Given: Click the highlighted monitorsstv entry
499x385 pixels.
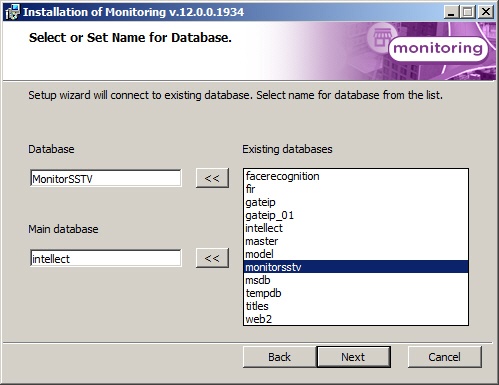Looking at the screenshot, I should pyautogui.click(x=356, y=267).
